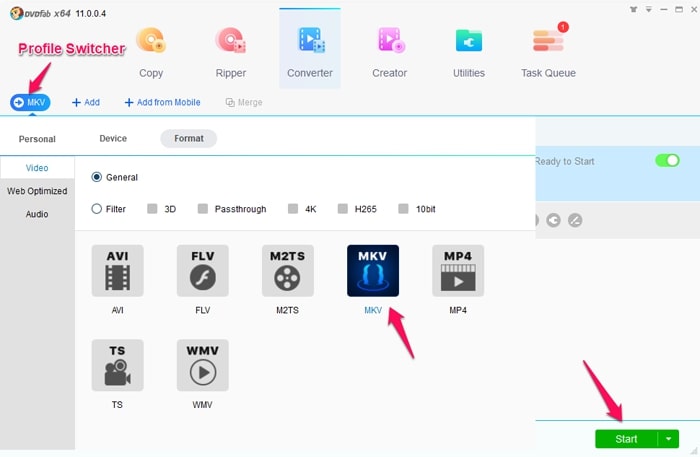
Task: Open the Task Queue
Action: pos(548,53)
